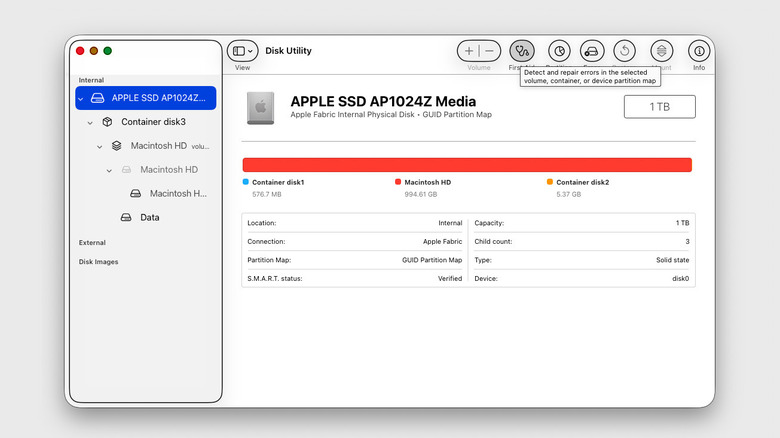Click the External sidebar section header
Viewport: 780px width, 438px height.
[x=92, y=243]
